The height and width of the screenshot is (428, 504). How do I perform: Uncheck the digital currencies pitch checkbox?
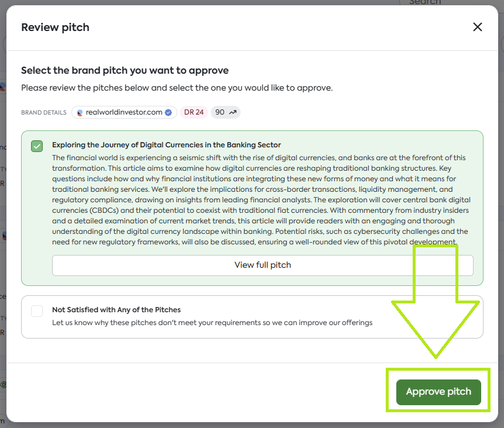coord(37,146)
